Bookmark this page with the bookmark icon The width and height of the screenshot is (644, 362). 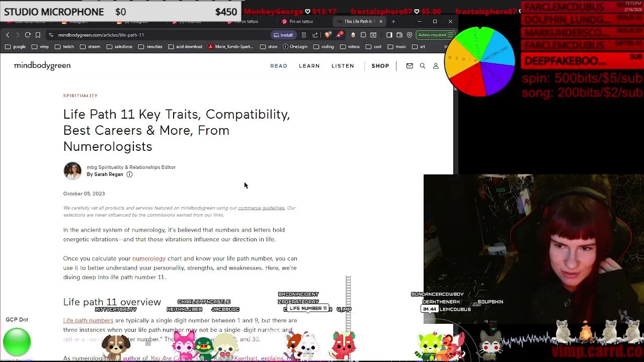pos(38,35)
